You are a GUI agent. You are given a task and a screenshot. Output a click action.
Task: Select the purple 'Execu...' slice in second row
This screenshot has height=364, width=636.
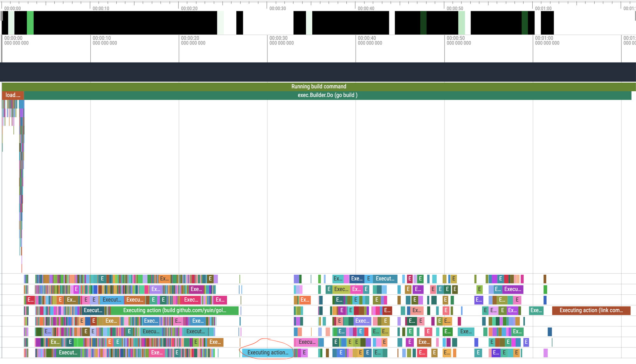(x=513, y=289)
